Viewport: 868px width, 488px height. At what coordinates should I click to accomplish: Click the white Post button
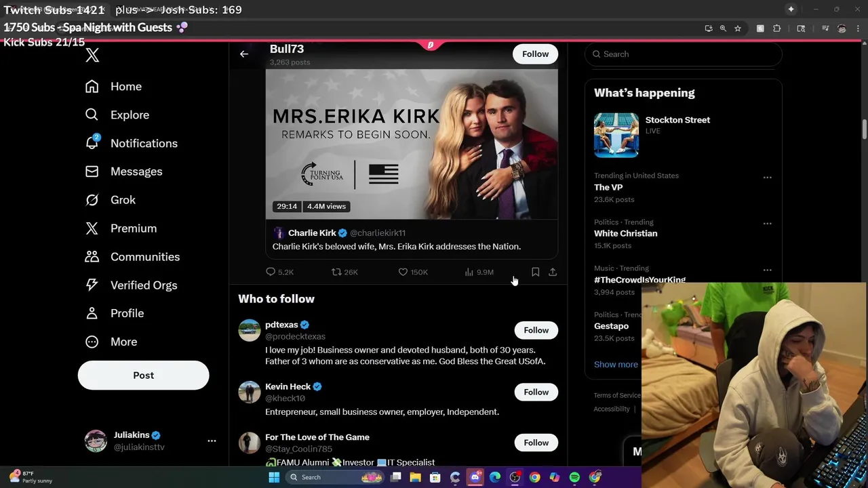(143, 375)
